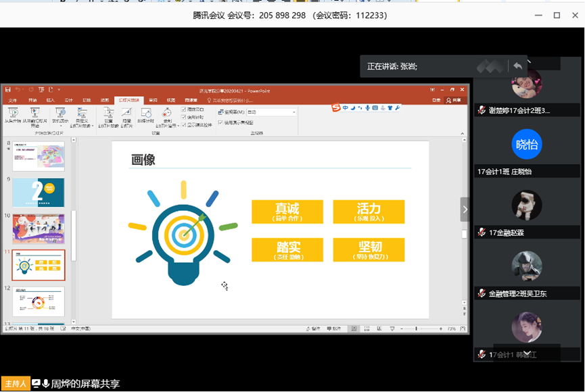This screenshot has width=585, height=392.
Task: Switch to the 插入 ribbon tab
Action: coord(51,100)
